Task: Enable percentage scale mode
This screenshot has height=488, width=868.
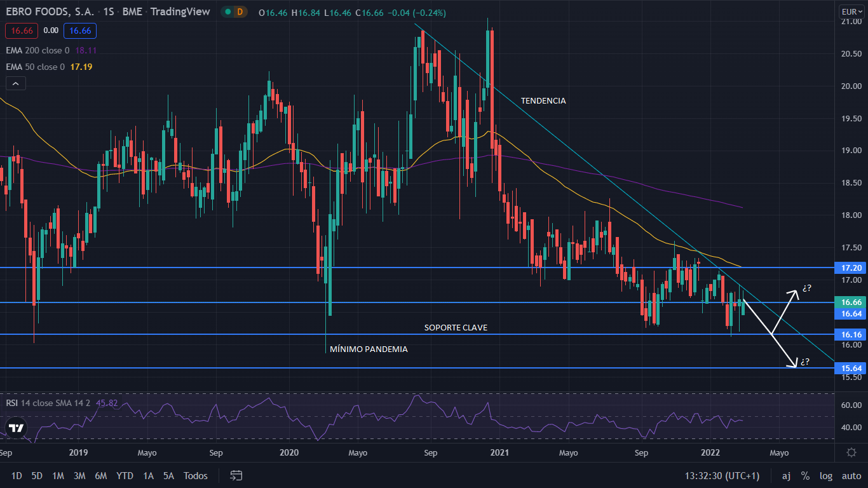Action: (x=805, y=475)
